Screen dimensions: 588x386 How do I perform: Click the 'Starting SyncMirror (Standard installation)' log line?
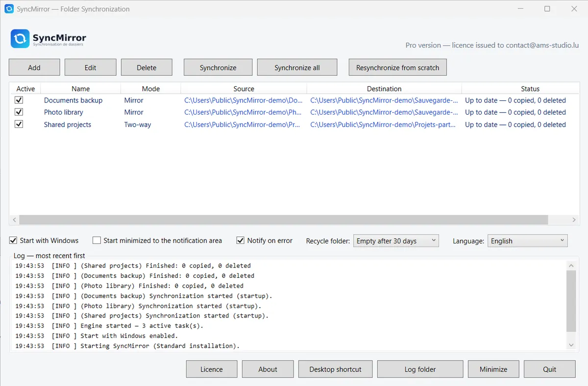coord(127,346)
